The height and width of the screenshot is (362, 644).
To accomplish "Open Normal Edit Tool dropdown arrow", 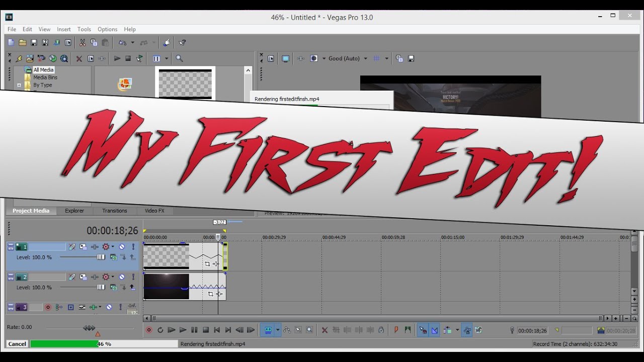I will (x=278, y=330).
